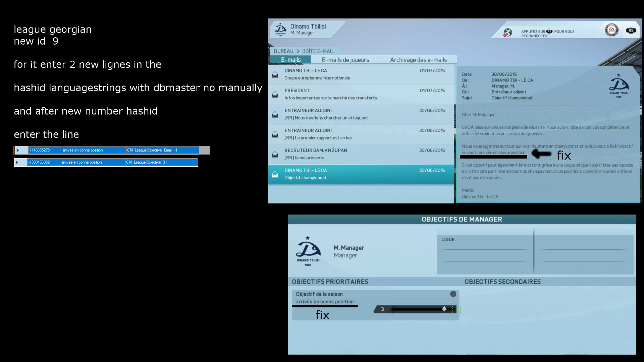Click 'Appuyez sur RS pour vous reconnecter'
644x362 pixels.
(x=547, y=34)
